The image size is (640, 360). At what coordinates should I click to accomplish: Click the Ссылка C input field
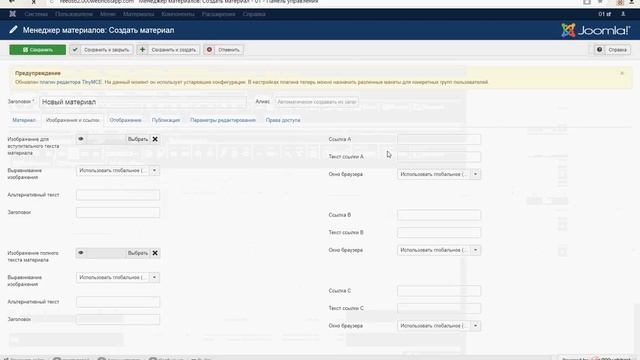click(x=439, y=291)
